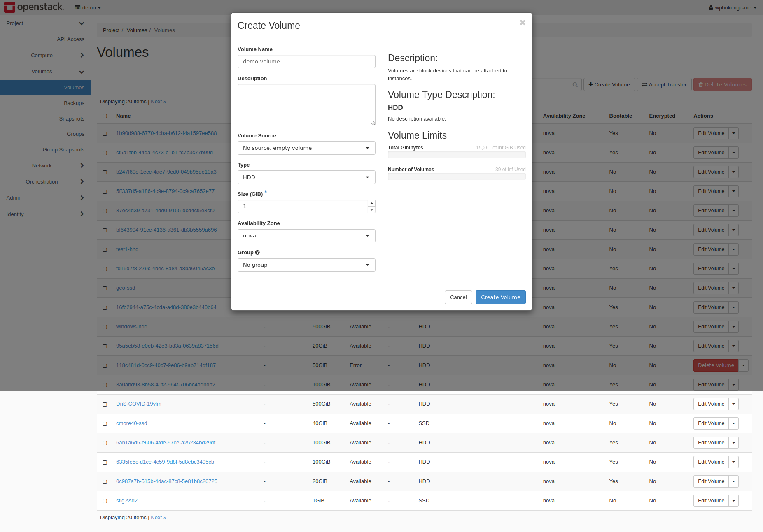763x532 pixels.
Task: Open the stig-ssd2 volume link
Action: coord(127,501)
